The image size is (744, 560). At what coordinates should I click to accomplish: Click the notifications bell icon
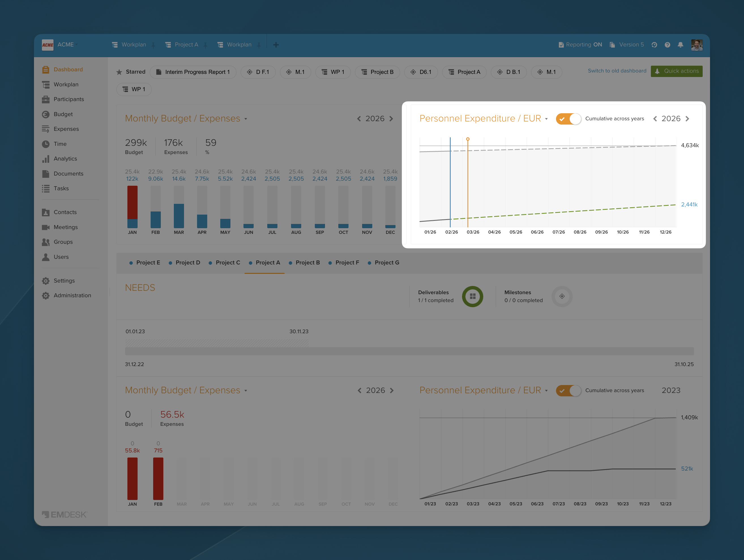click(x=680, y=45)
